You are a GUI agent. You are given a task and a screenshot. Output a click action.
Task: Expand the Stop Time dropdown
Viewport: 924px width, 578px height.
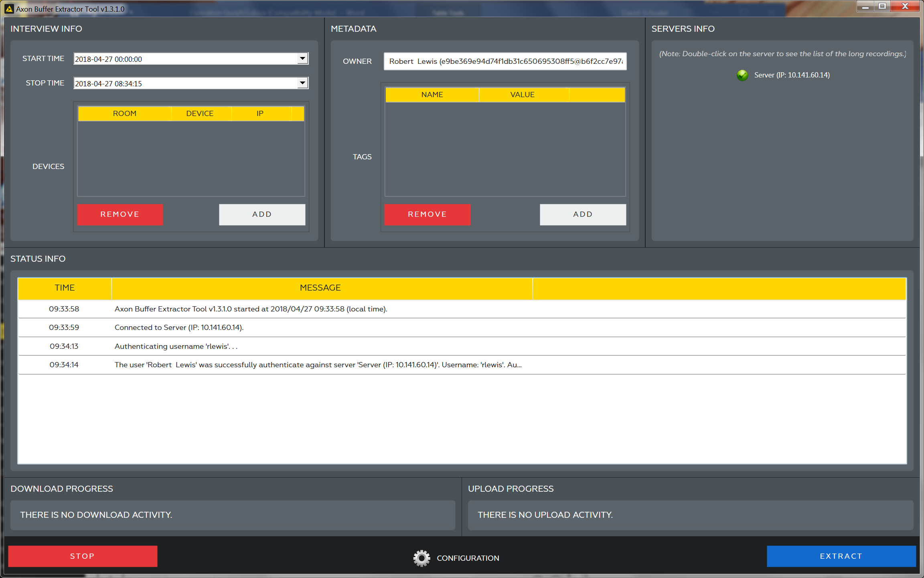coord(302,83)
